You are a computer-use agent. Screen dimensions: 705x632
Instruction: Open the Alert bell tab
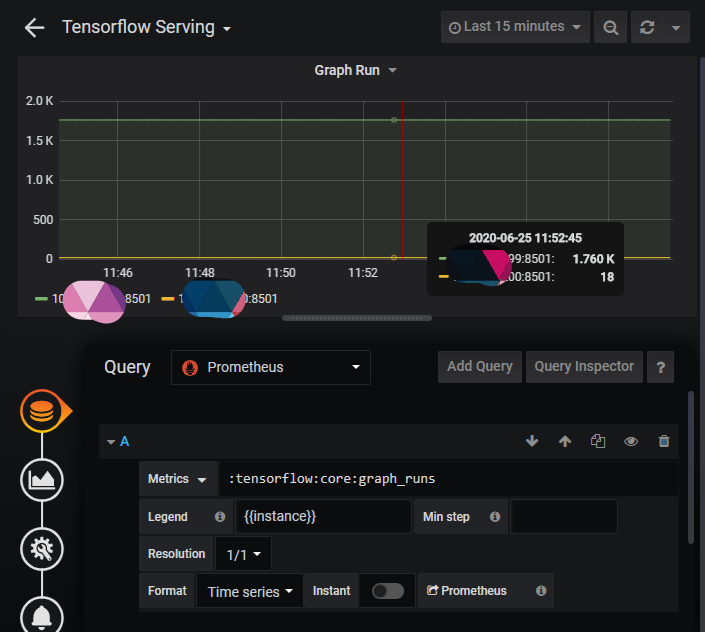42,616
